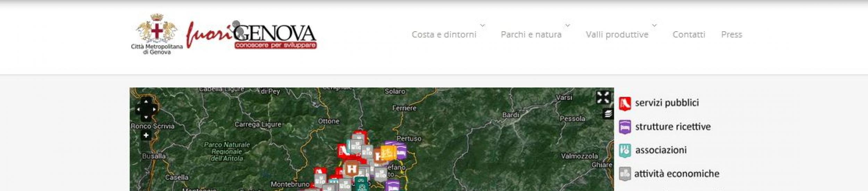Click the Ferriere map label

pos(404,108)
